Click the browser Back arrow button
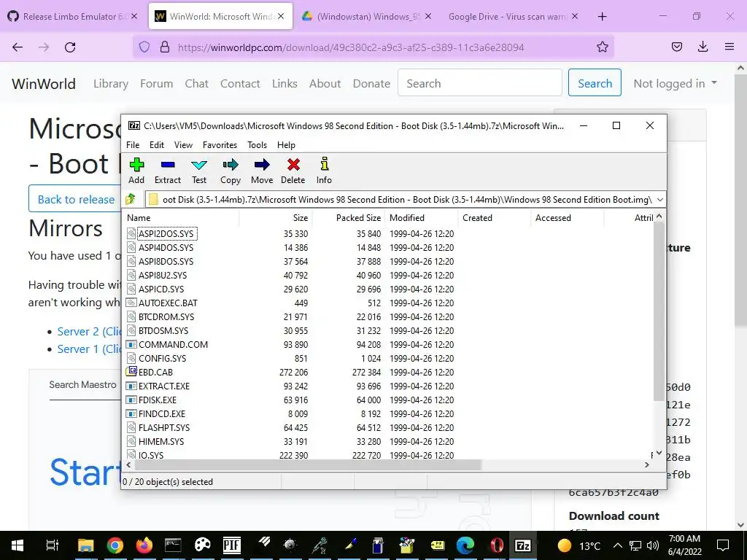The image size is (747, 560). tap(18, 47)
